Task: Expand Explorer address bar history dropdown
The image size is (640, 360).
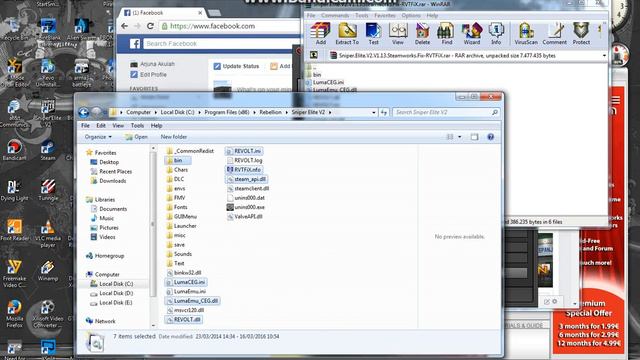Action: 373,112
